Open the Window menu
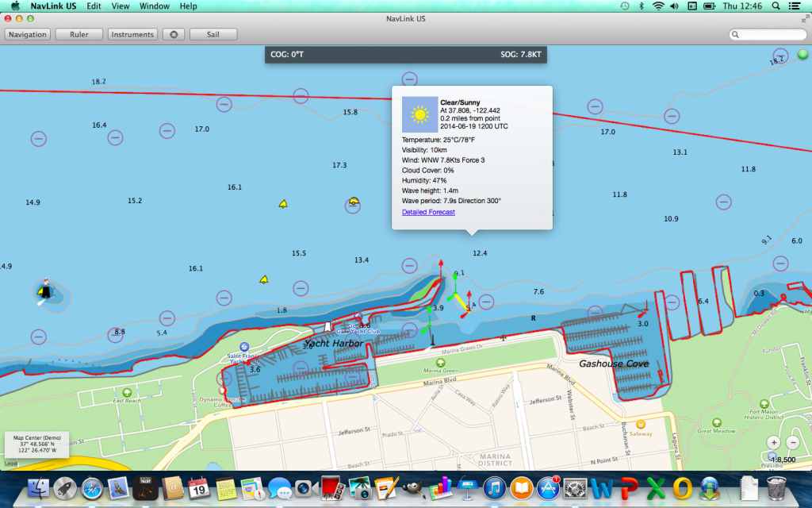 coord(154,6)
